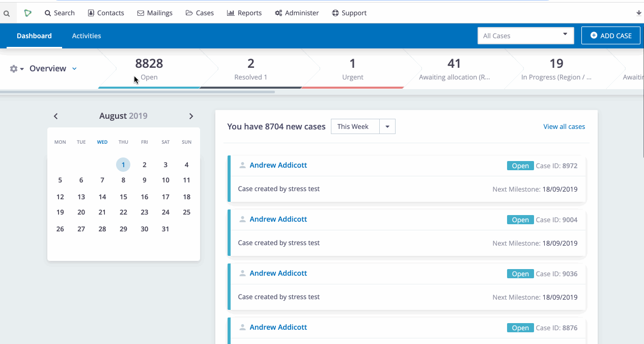This screenshot has width=644, height=344.
Task: Select August 20 in the calendar
Action: point(81,212)
